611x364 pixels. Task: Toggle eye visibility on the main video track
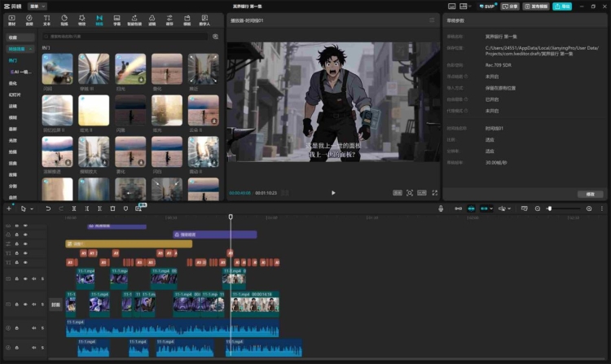[x=24, y=304]
